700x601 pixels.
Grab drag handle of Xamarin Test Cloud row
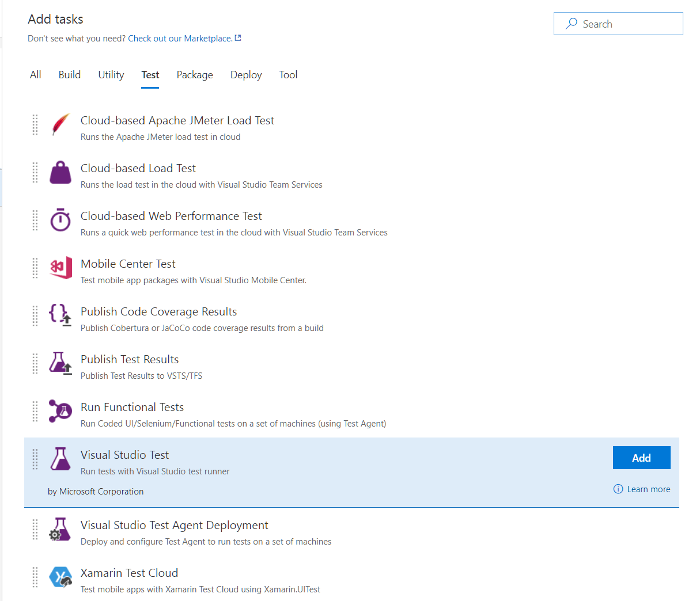(35, 577)
